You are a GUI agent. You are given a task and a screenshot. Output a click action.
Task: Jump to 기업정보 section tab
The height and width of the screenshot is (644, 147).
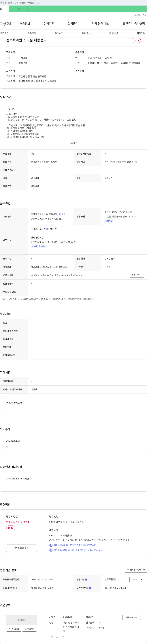click(x=141, y=33)
